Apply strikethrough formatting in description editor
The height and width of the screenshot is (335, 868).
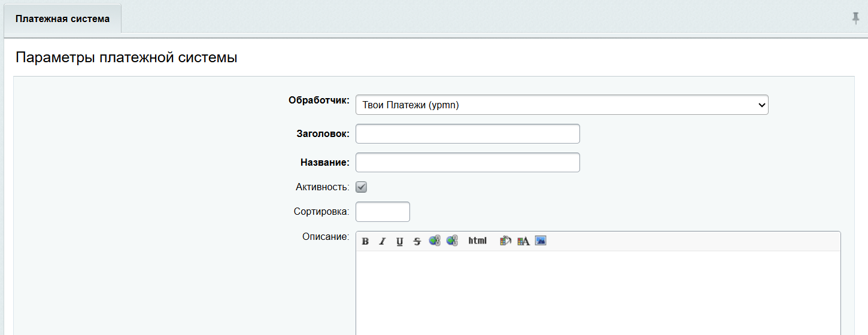click(x=417, y=241)
